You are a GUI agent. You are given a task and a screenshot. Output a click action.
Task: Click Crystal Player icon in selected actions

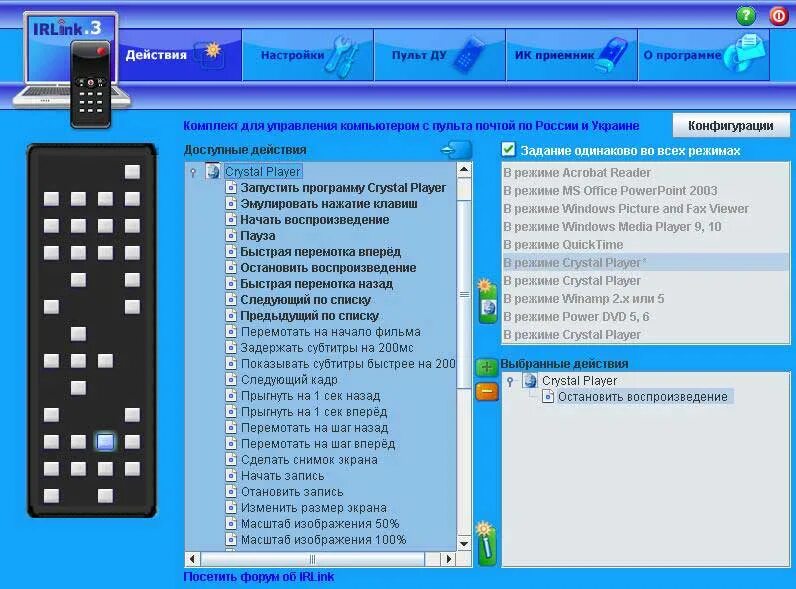(530, 380)
